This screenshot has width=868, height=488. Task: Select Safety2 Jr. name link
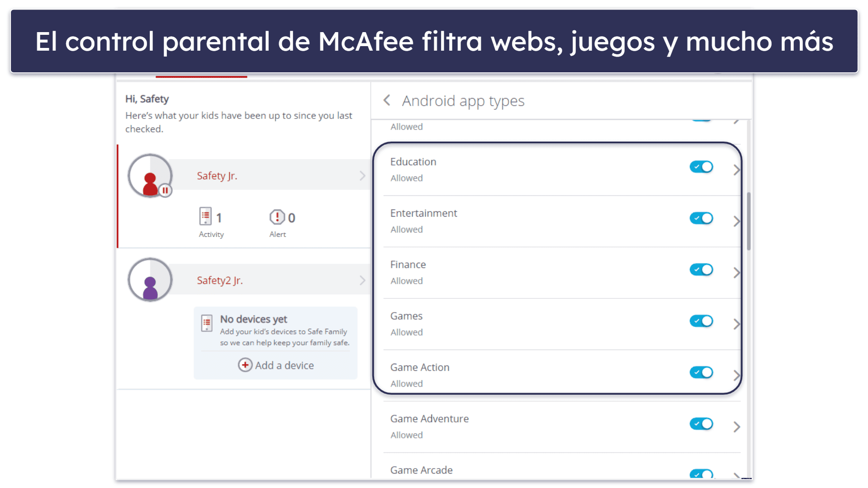pos(219,280)
